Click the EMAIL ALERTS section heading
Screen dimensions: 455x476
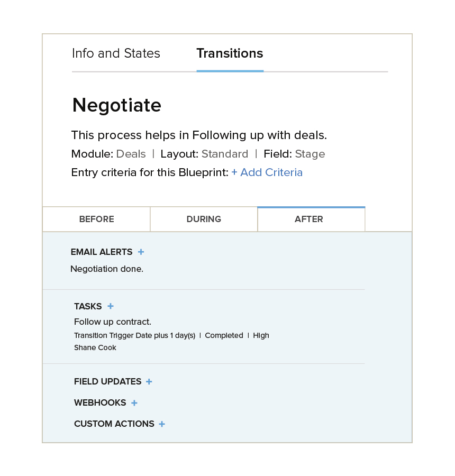(102, 252)
